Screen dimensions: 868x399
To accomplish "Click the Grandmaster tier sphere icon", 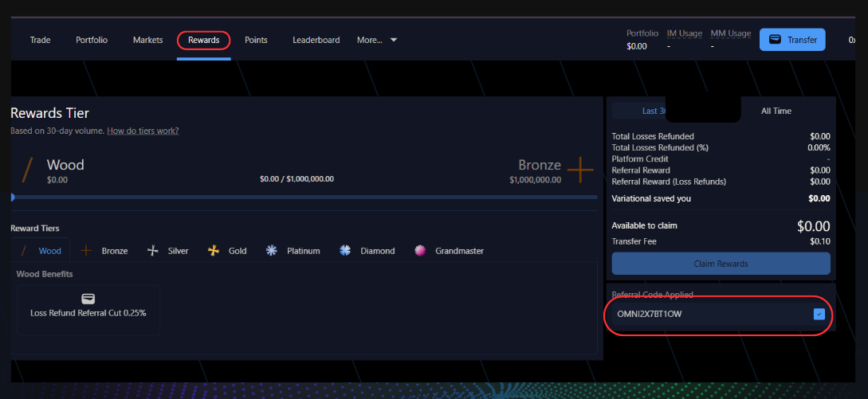I will tap(420, 251).
